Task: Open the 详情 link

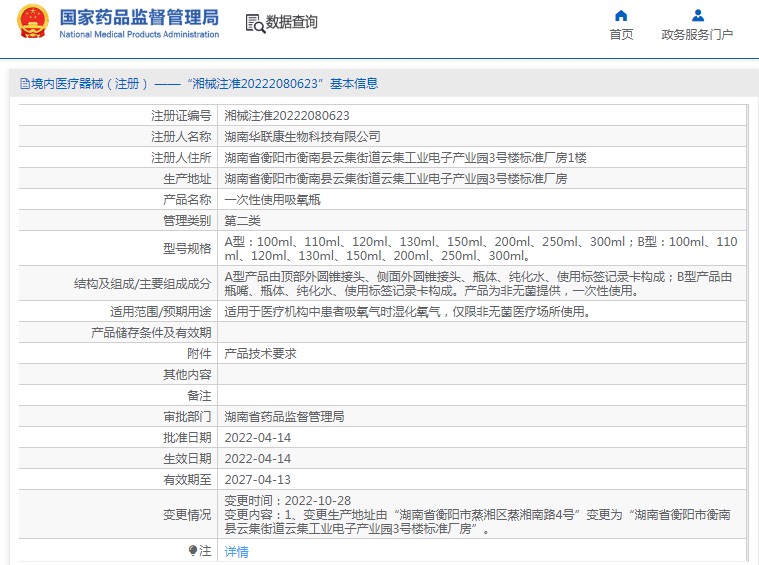Action: coord(237,551)
